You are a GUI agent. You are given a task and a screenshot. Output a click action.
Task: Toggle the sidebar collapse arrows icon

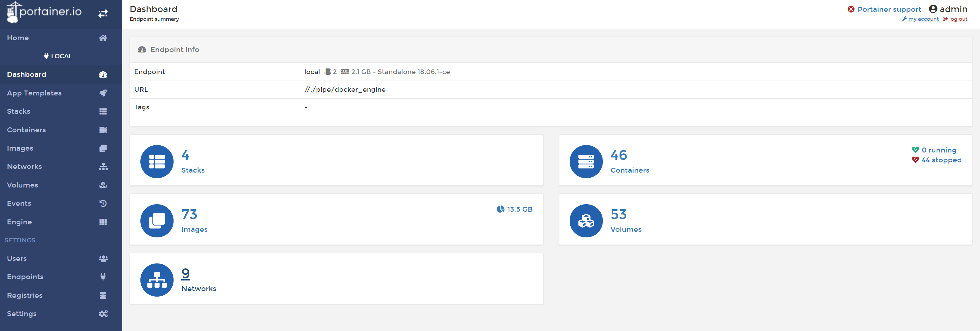pos(103,14)
